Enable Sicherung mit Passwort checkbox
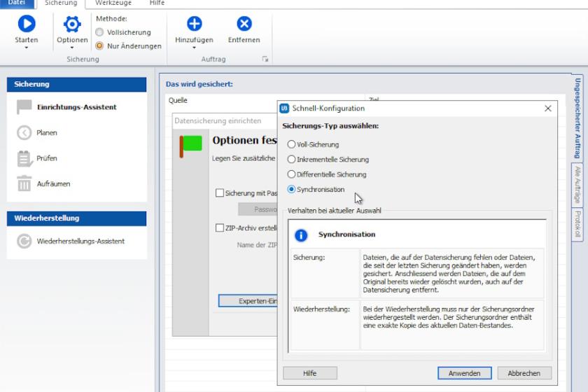This screenshot has height=392, width=588. [x=220, y=192]
